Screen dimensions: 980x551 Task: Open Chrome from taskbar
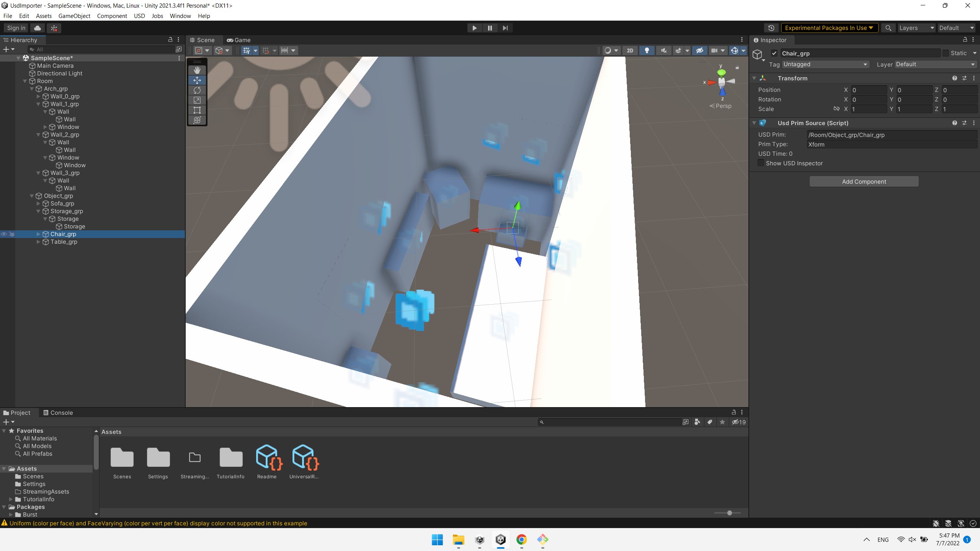pos(521,540)
